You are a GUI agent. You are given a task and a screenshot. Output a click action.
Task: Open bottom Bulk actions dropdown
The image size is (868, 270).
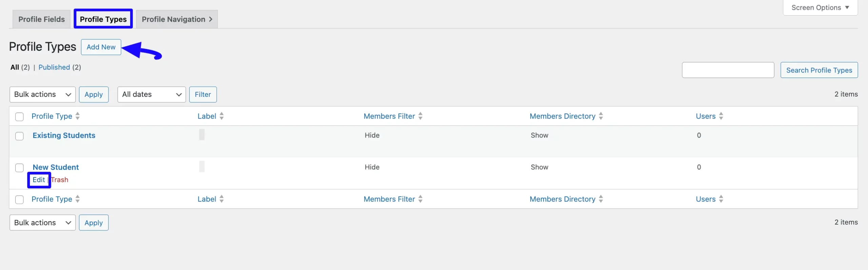point(42,223)
